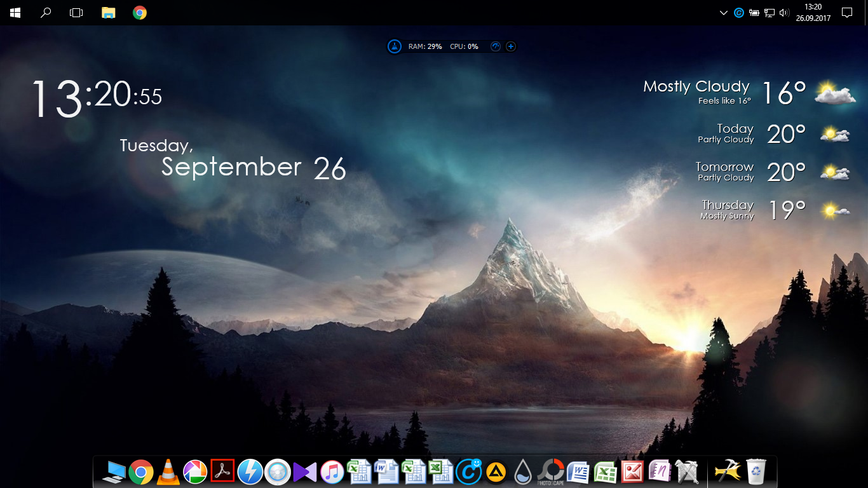This screenshot has width=868, height=488.
Task: Click the broom clean icon in performance widget
Action: point(395,46)
